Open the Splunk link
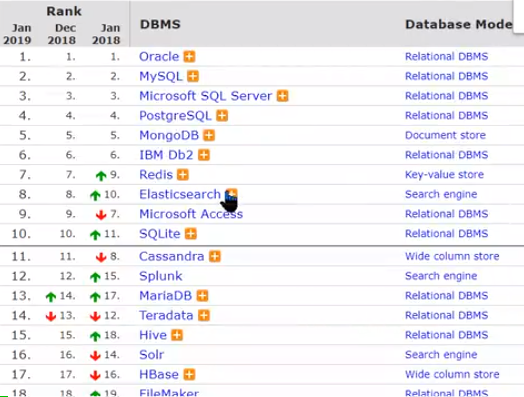The width and height of the screenshot is (524, 397). click(x=161, y=276)
